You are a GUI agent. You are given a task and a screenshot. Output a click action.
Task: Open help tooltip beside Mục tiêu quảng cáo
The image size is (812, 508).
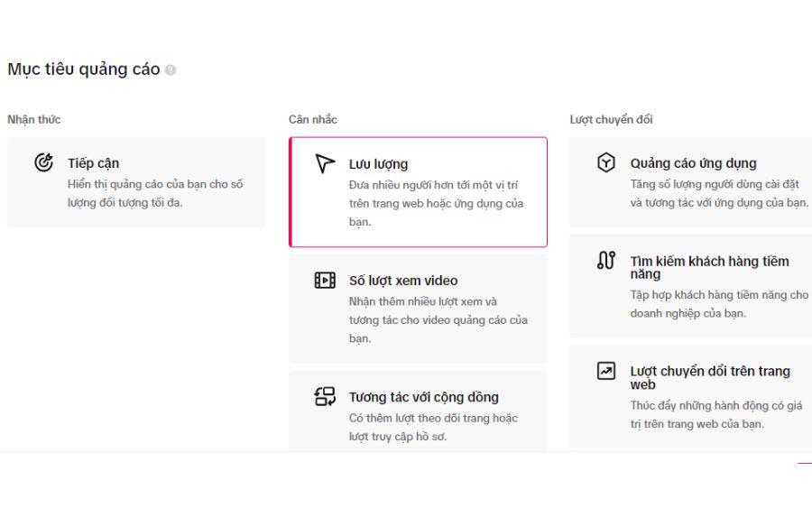tap(171, 70)
